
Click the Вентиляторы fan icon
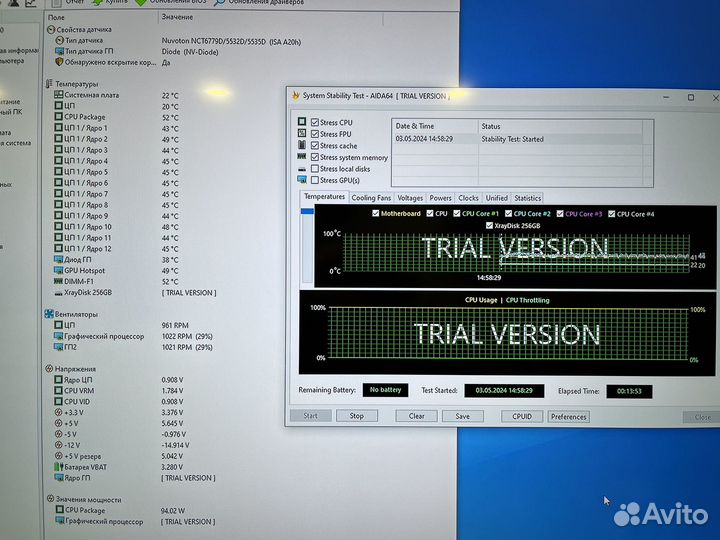coord(49,314)
